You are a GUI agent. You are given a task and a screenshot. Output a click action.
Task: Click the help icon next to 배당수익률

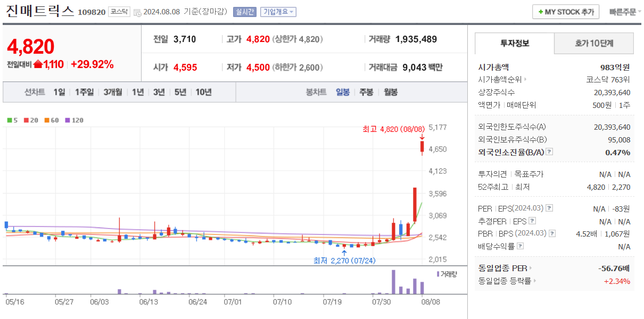[x=521, y=246]
